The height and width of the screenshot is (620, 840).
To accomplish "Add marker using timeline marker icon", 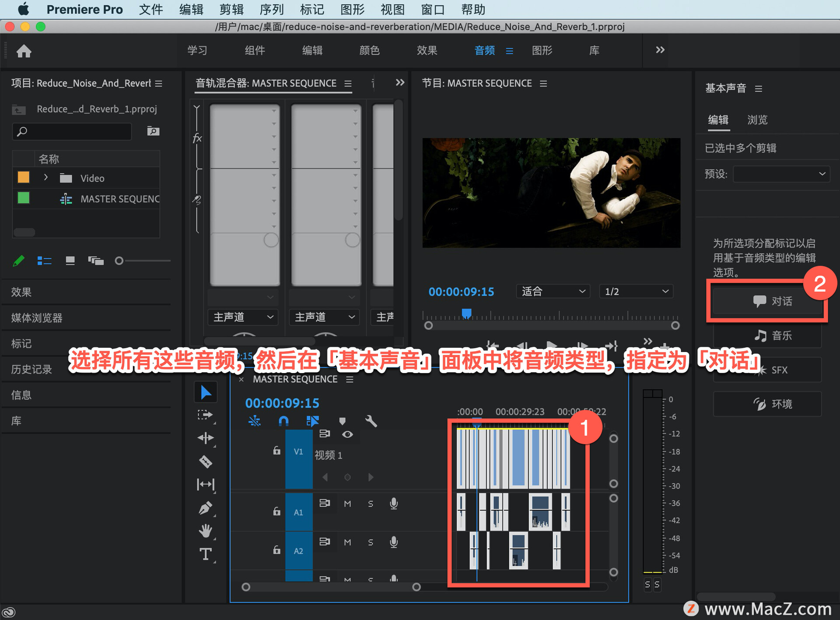I will (x=342, y=421).
